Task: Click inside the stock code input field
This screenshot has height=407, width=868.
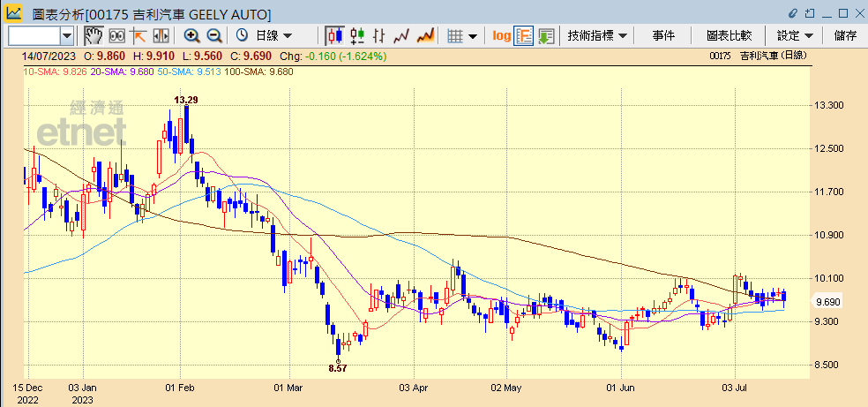Action: [x=34, y=35]
